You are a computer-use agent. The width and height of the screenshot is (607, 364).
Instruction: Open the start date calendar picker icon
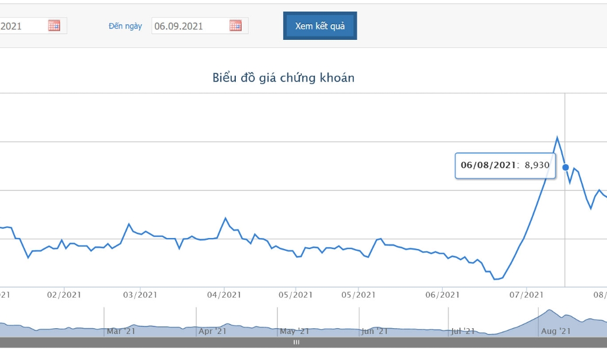(x=54, y=25)
